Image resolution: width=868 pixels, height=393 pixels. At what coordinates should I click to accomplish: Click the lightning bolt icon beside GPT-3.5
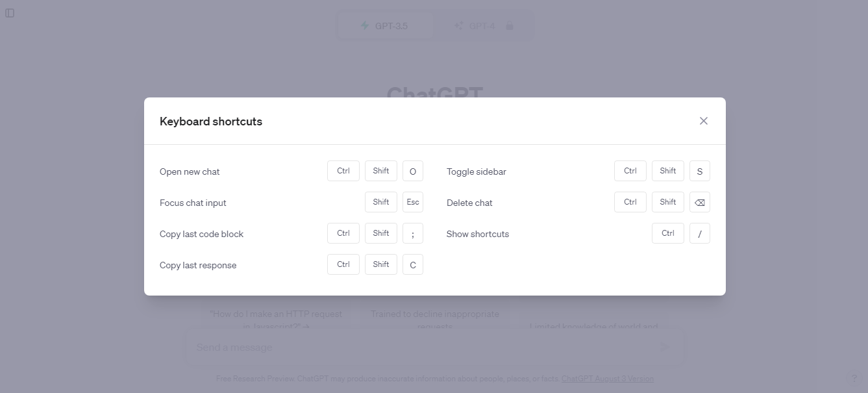tap(365, 26)
